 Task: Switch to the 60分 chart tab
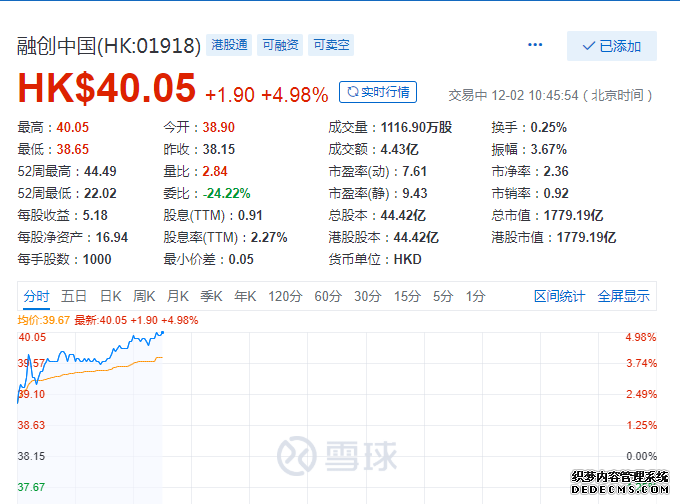(328, 296)
